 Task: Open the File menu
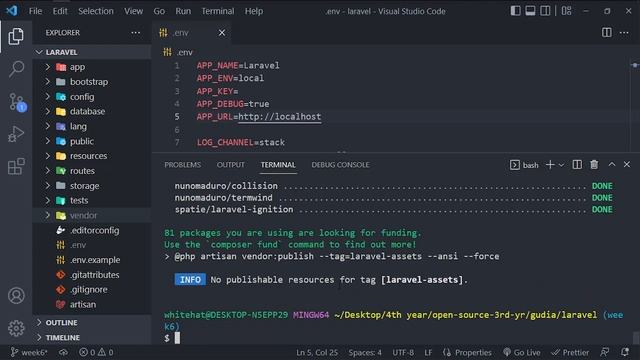(36, 11)
